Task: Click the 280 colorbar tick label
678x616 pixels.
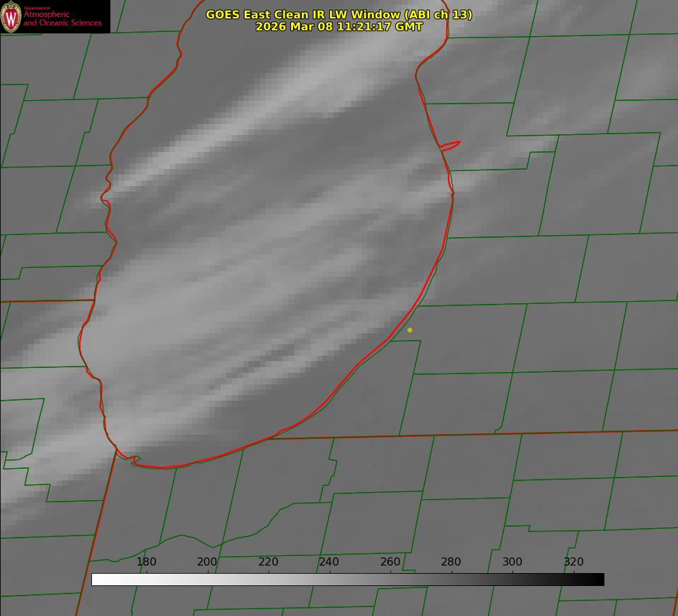Action: (x=451, y=562)
